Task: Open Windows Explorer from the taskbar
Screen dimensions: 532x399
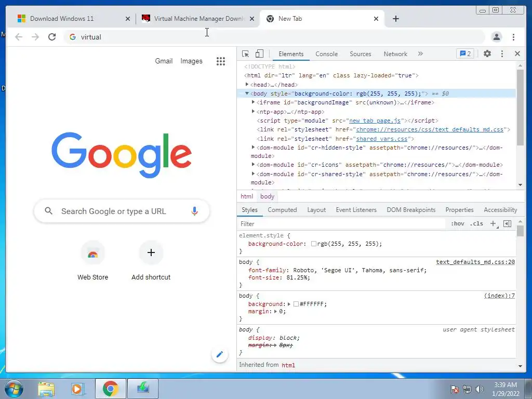Action: (46, 389)
